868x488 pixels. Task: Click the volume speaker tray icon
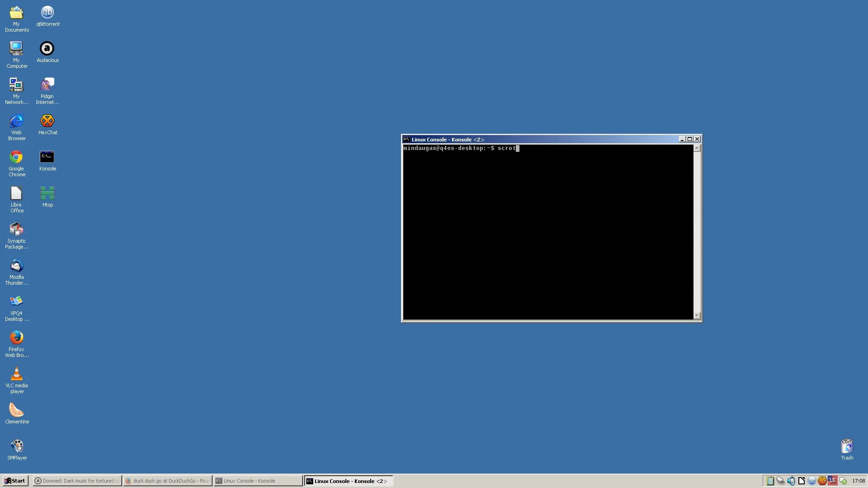[x=791, y=481]
